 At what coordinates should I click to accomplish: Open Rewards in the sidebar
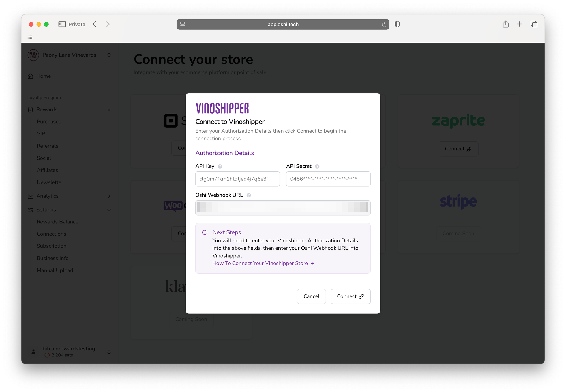click(47, 109)
